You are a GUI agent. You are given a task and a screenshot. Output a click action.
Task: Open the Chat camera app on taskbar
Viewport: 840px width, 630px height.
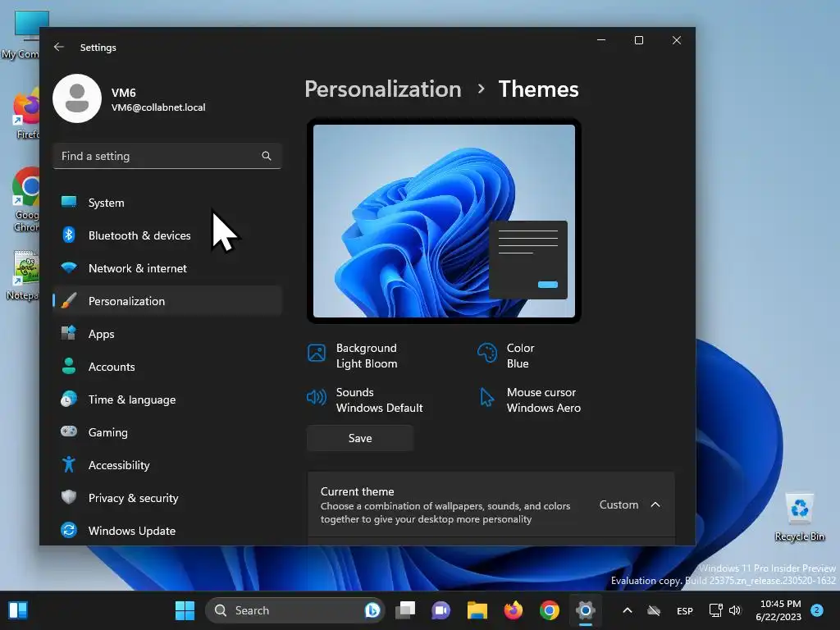point(441,610)
